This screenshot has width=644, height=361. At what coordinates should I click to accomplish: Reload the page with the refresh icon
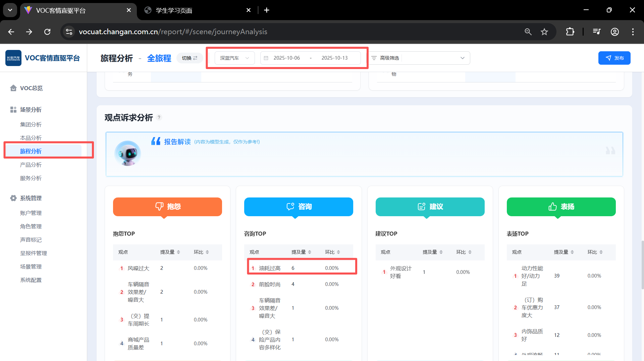47,32
